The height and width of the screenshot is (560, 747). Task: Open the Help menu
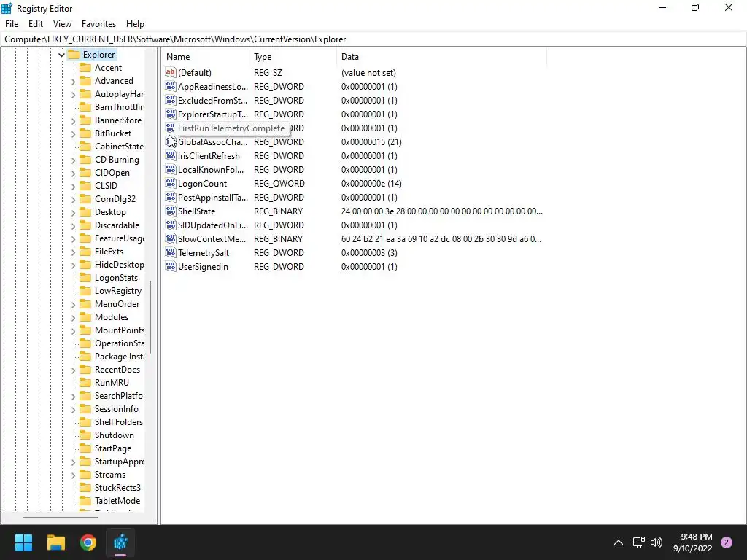pyautogui.click(x=135, y=24)
